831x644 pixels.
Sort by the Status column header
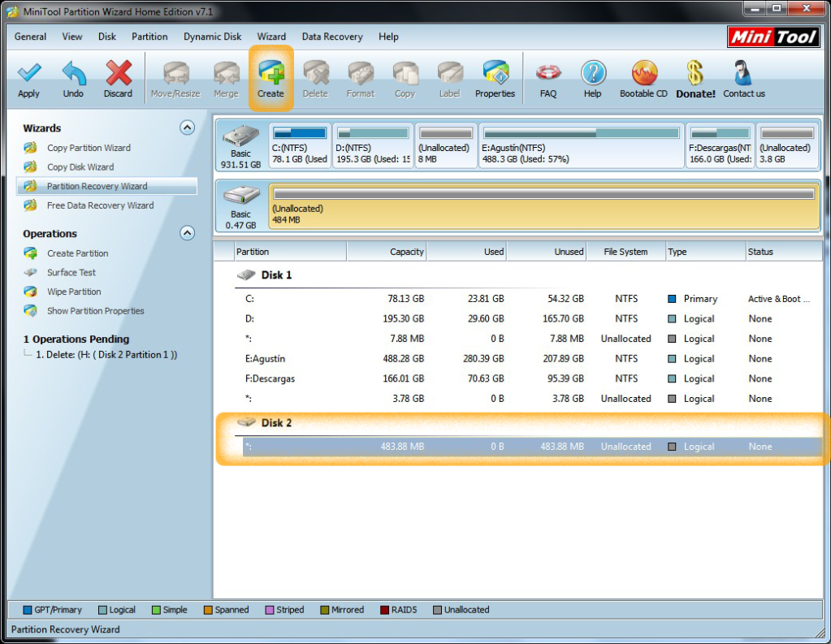pos(783,252)
